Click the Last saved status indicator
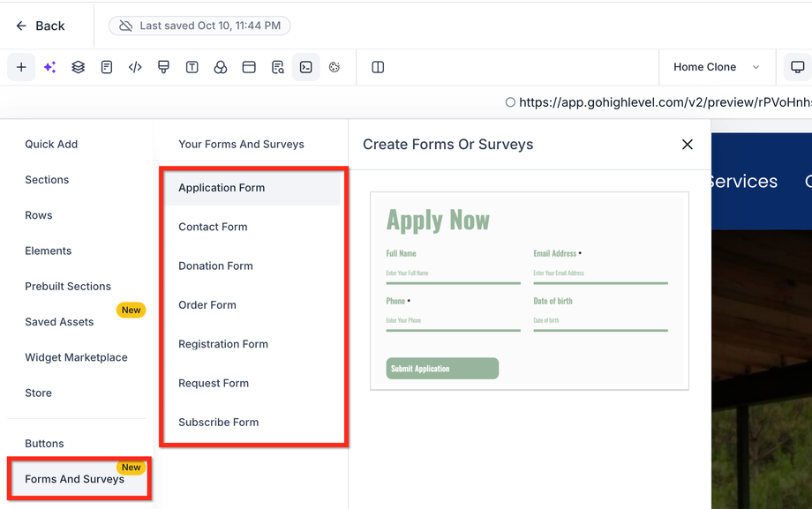This screenshot has height=509, width=812. point(199,26)
